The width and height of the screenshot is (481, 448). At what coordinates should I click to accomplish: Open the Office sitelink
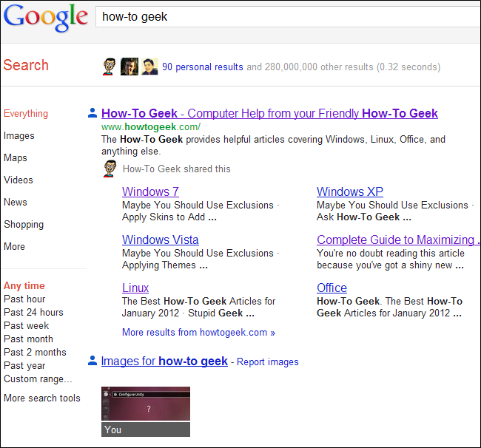(332, 288)
